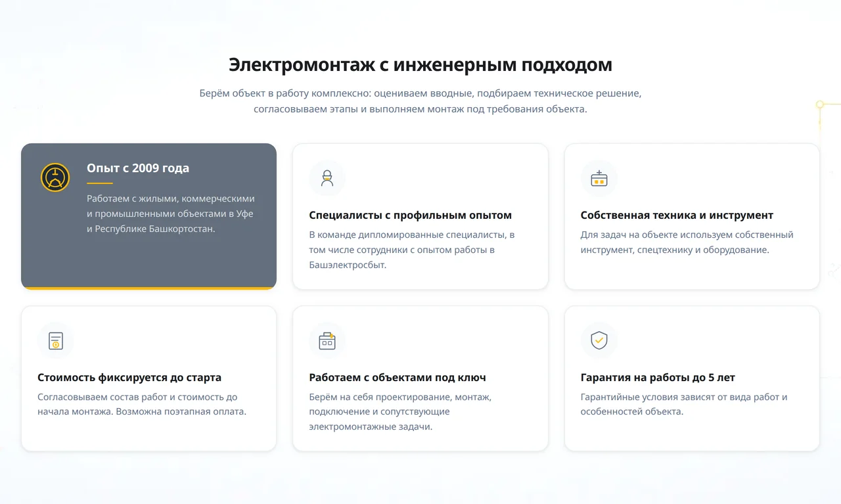
Task: Click the title 'Опыт с 2009 года'
Action: [x=138, y=168]
